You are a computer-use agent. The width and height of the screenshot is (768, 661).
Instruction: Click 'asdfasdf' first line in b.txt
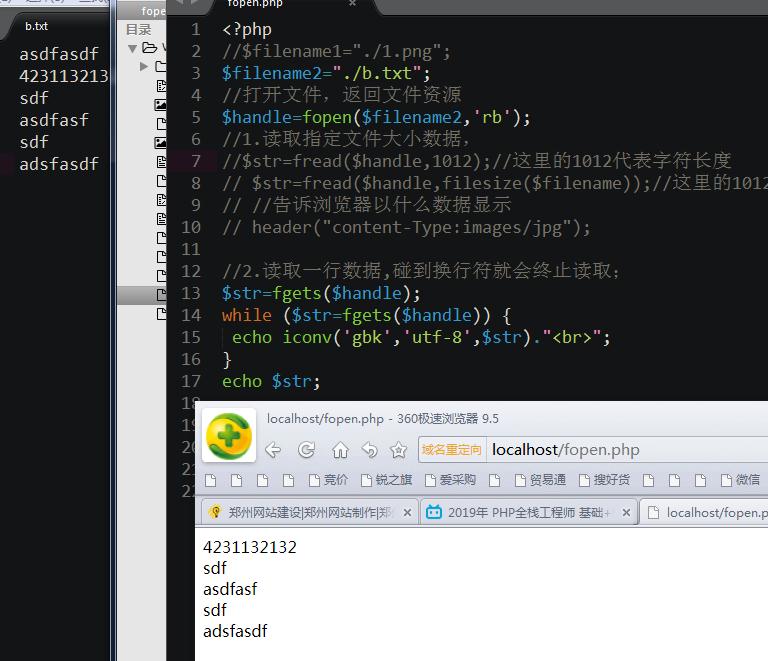click(x=59, y=54)
